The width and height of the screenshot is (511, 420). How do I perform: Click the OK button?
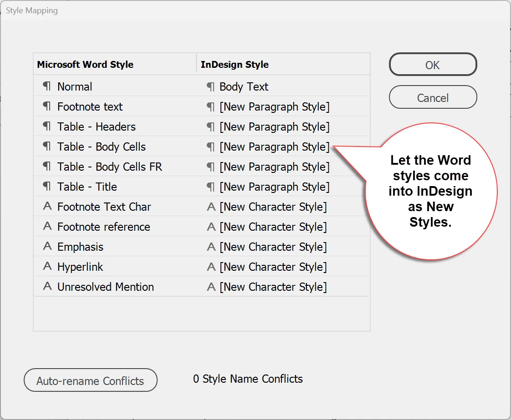(x=433, y=65)
